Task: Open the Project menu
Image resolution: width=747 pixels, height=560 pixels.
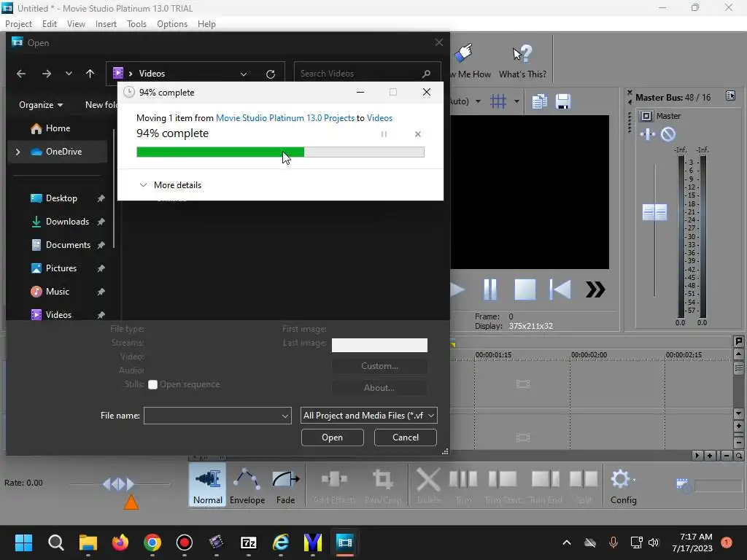Action: click(18, 24)
